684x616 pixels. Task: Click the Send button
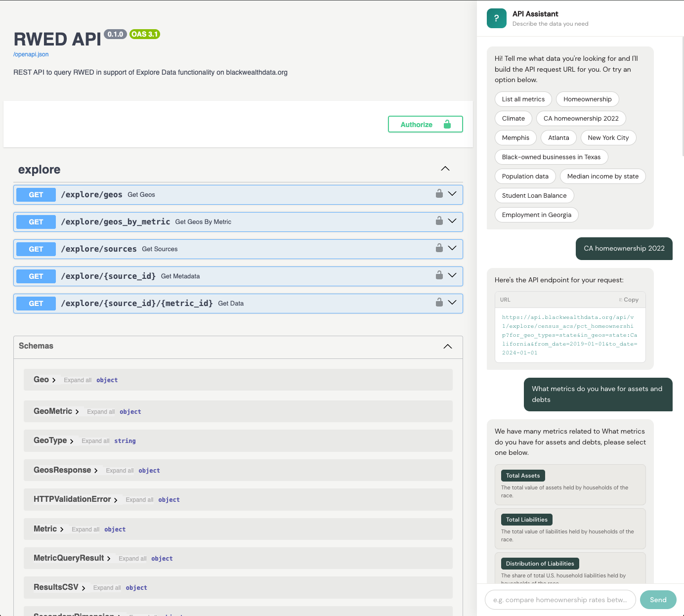coord(658,600)
